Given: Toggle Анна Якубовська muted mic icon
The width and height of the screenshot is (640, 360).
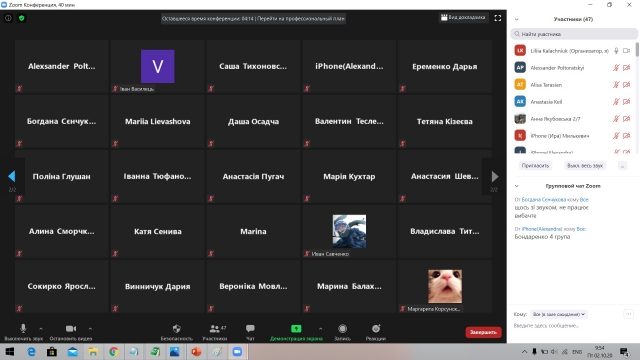Looking at the screenshot, I should [x=616, y=119].
